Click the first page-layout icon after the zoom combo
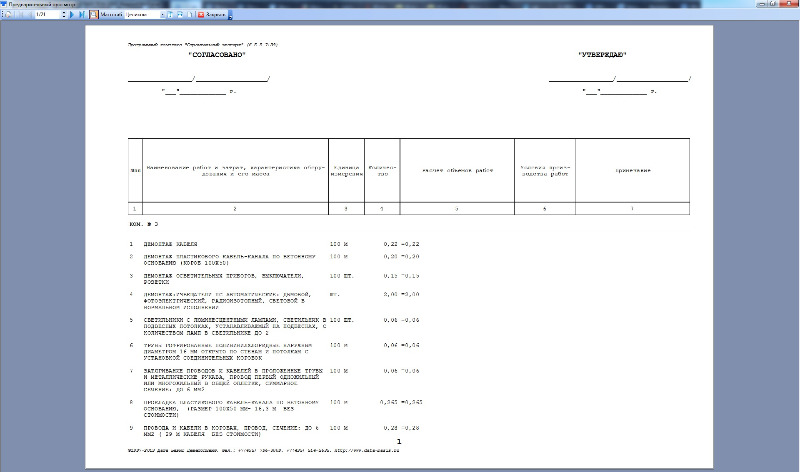Image resolution: width=800 pixels, height=472 pixels. [170, 14]
